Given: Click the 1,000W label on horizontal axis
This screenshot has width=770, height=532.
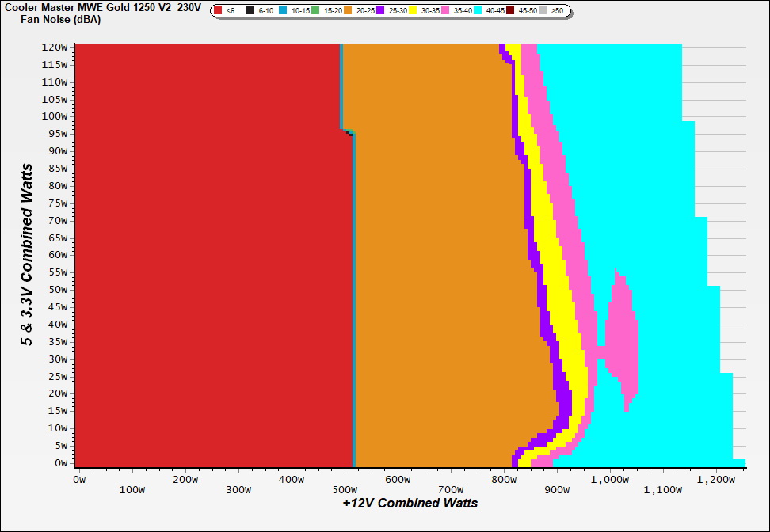Looking at the screenshot, I should (x=610, y=480).
